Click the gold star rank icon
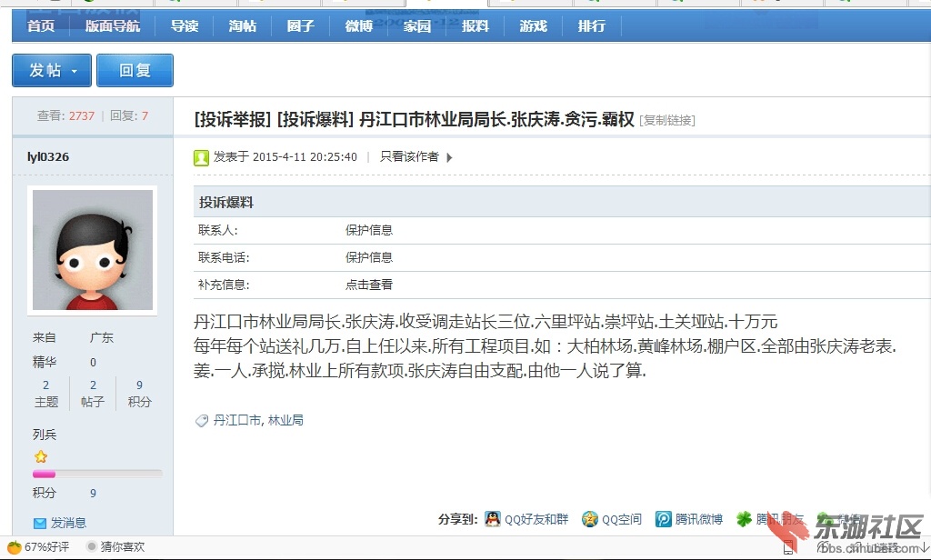This screenshot has width=931, height=560. [x=40, y=456]
